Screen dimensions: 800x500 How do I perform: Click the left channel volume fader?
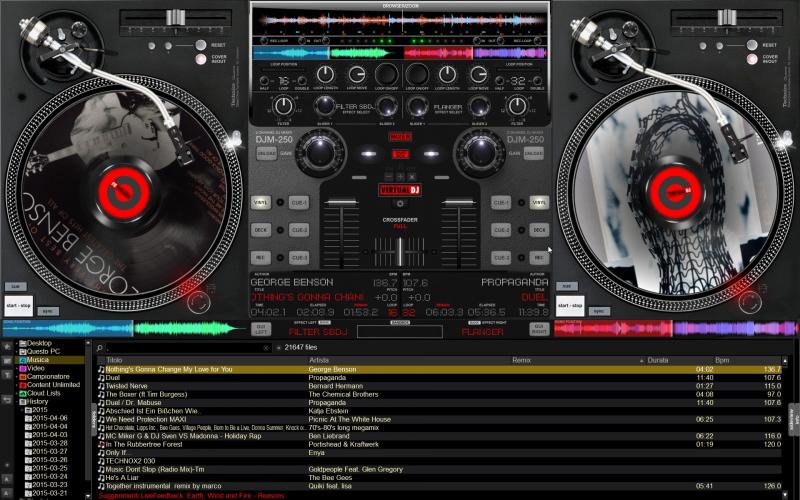(x=341, y=203)
